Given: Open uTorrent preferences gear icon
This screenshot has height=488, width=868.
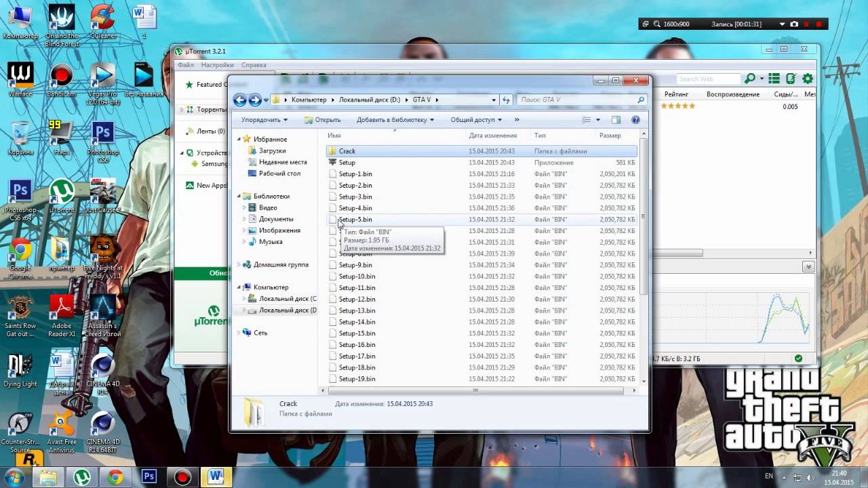Looking at the screenshot, I should tap(808, 79).
